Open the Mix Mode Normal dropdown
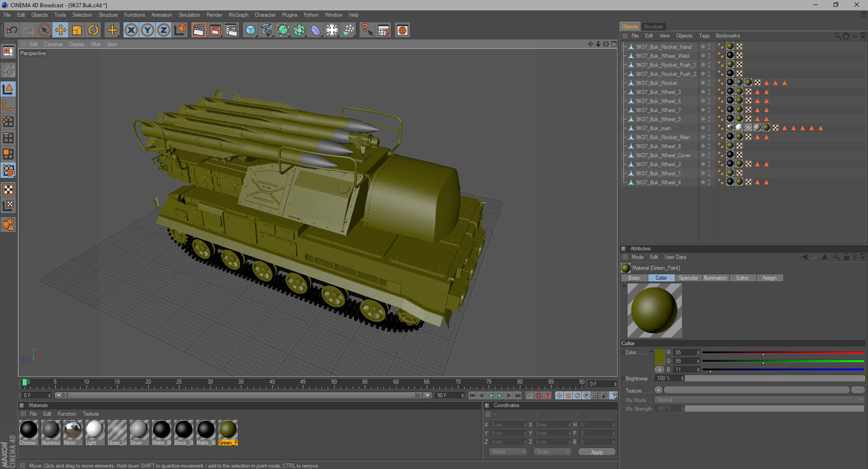 click(759, 400)
